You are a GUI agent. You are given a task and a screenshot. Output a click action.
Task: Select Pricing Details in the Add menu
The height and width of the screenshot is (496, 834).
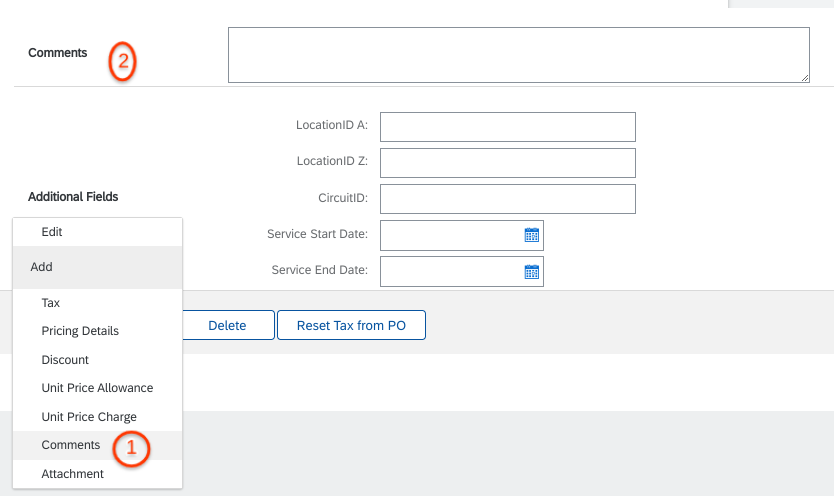tap(97, 331)
